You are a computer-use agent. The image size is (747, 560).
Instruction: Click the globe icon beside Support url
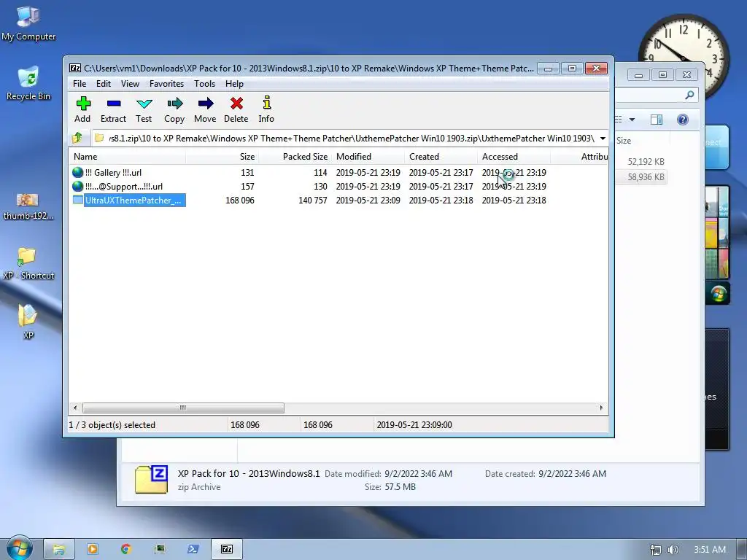[77, 186]
